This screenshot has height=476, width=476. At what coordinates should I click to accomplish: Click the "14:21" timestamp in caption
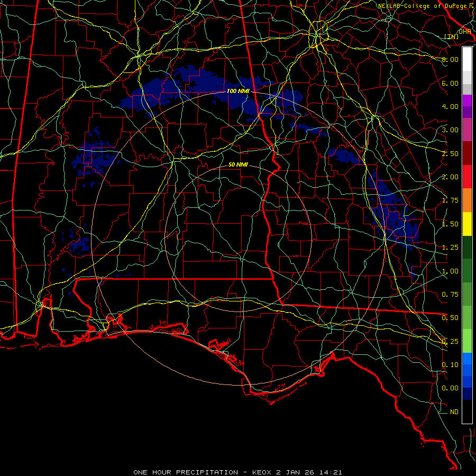click(331, 472)
